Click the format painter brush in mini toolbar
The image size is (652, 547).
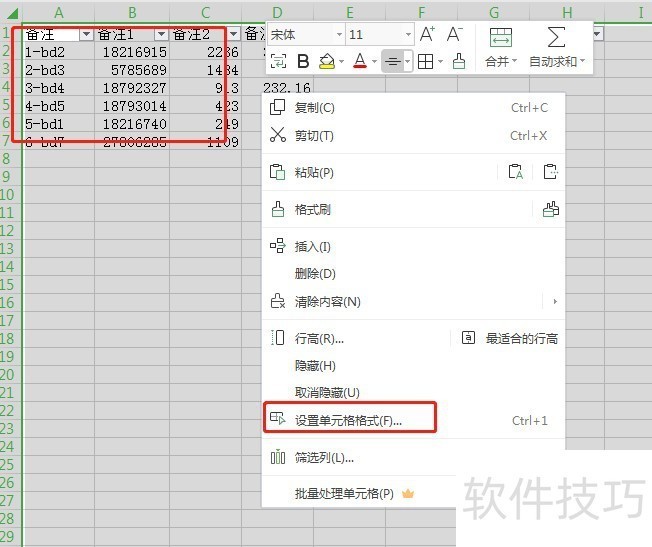coord(458,62)
